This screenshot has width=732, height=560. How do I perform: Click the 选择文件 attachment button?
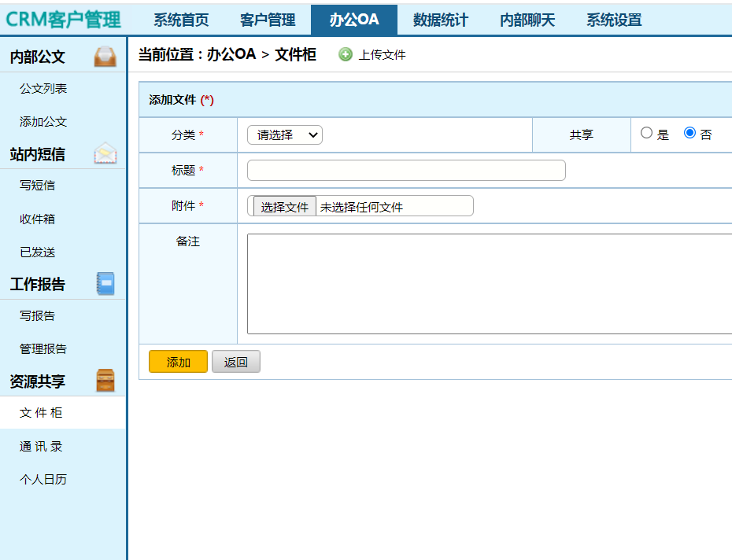click(284, 206)
